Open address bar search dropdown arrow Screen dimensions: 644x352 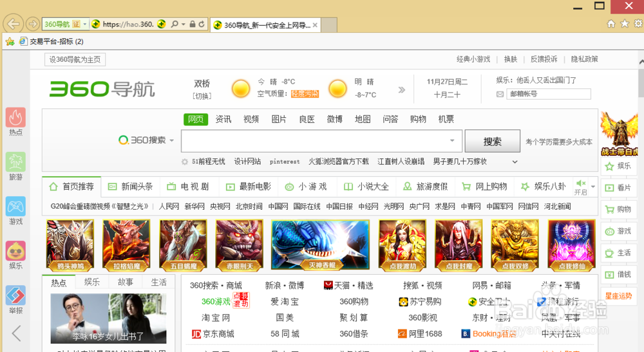[183, 24]
